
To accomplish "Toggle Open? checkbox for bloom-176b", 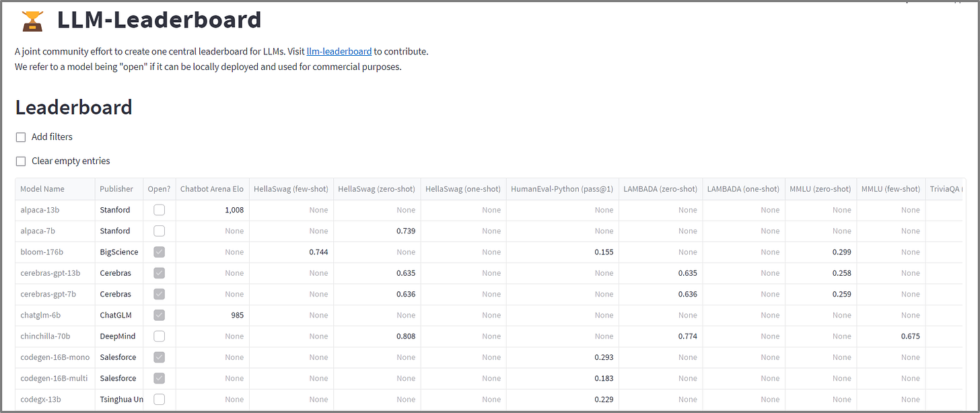I will pyautogui.click(x=159, y=252).
